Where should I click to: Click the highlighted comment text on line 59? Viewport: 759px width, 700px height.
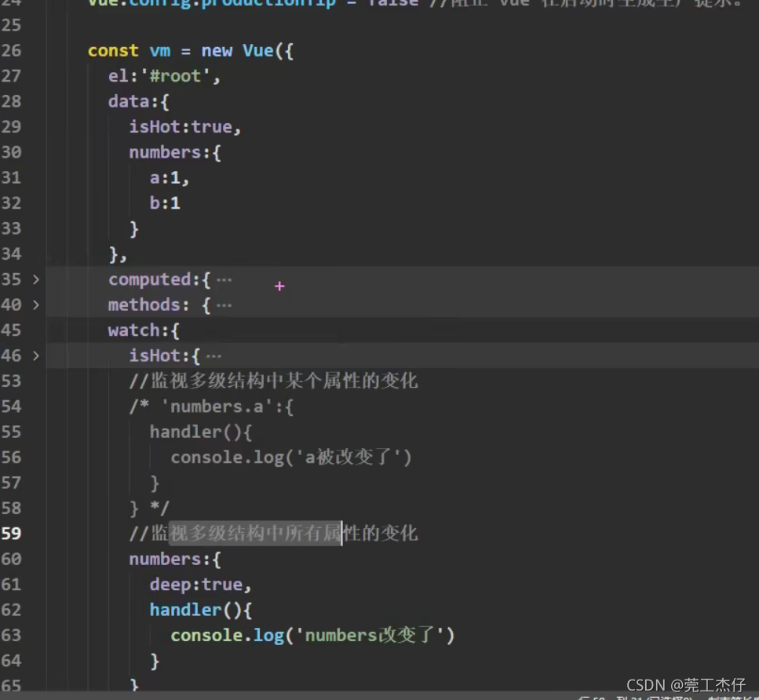pos(256,534)
